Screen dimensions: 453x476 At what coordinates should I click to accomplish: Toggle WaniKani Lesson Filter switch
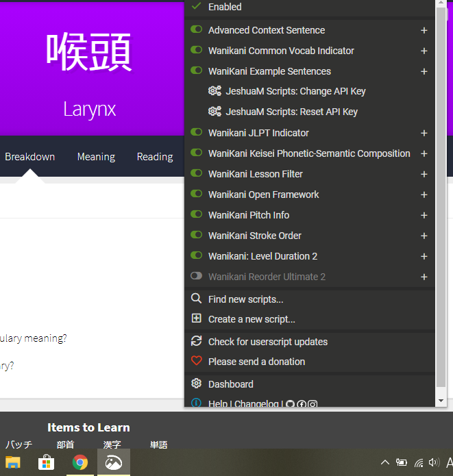point(196,173)
